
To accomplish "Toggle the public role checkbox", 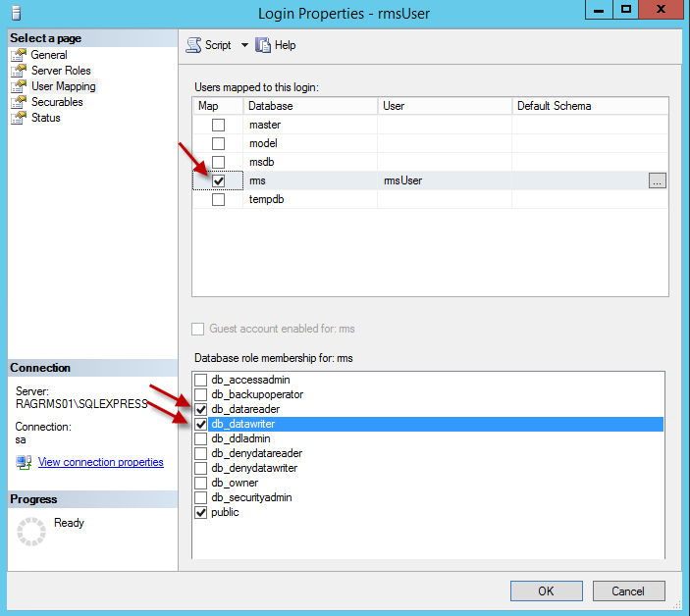I will coord(200,512).
